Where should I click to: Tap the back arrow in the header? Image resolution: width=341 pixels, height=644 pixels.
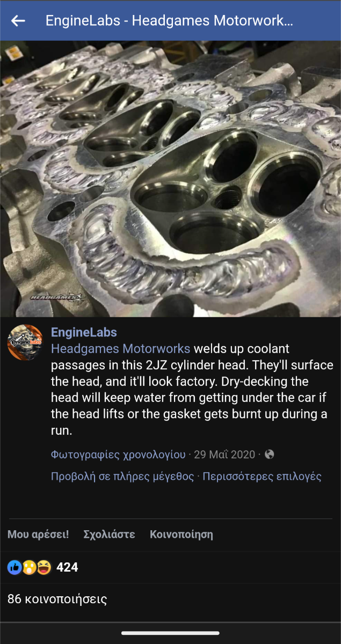[18, 21]
